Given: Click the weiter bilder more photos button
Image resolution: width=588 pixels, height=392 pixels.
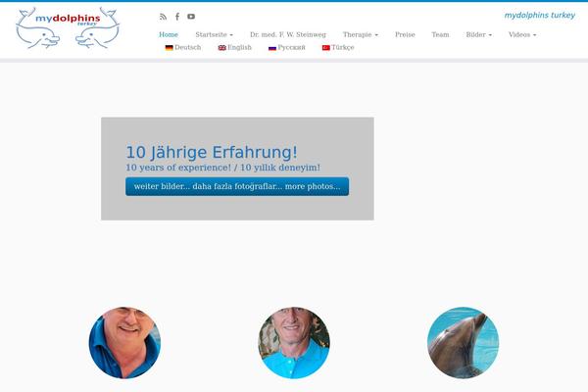Looking at the screenshot, I should click(237, 186).
